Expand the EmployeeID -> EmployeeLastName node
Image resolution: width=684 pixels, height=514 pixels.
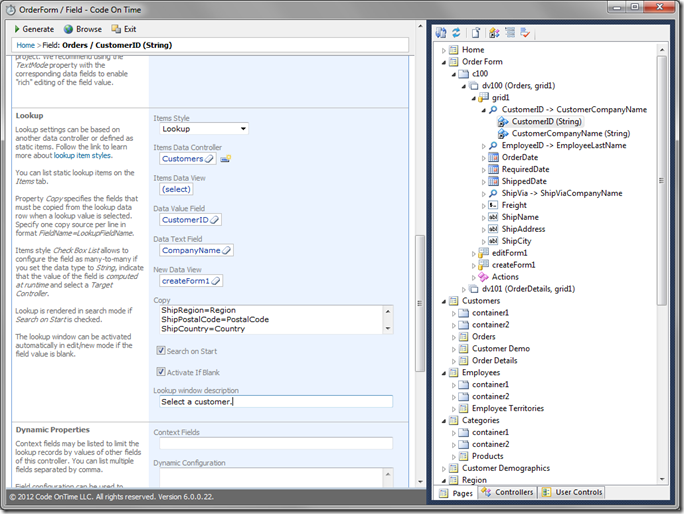(x=483, y=145)
